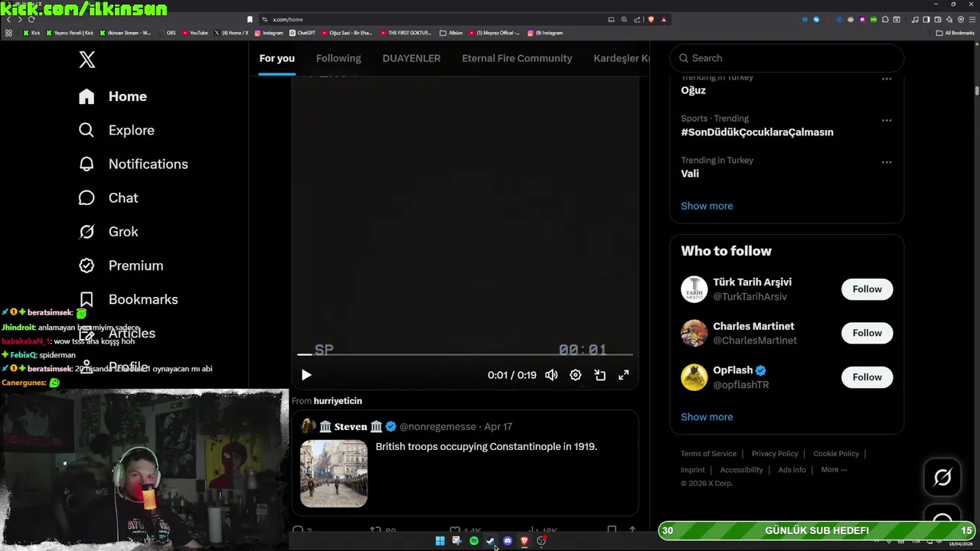Open the Albüm bookmarks folder
Image resolution: width=980 pixels, height=551 pixels.
point(452,33)
